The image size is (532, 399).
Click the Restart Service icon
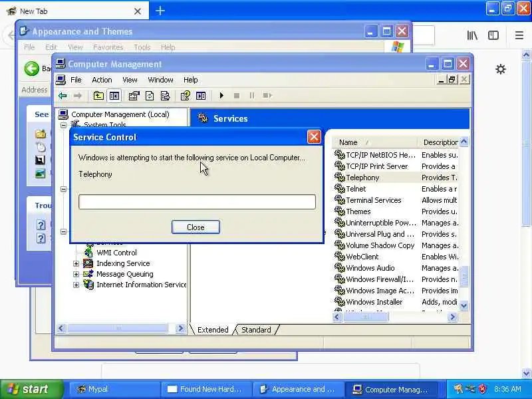[x=267, y=96]
